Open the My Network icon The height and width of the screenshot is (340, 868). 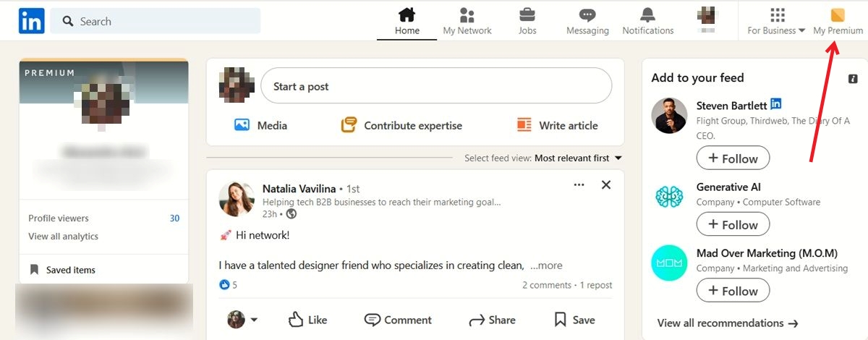[x=467, y=15]
